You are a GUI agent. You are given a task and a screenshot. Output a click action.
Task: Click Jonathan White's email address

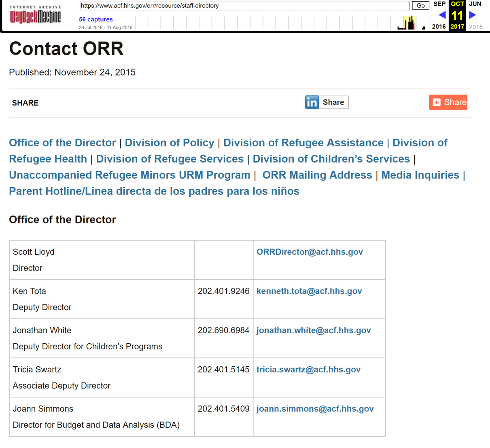tap(314, 330)
